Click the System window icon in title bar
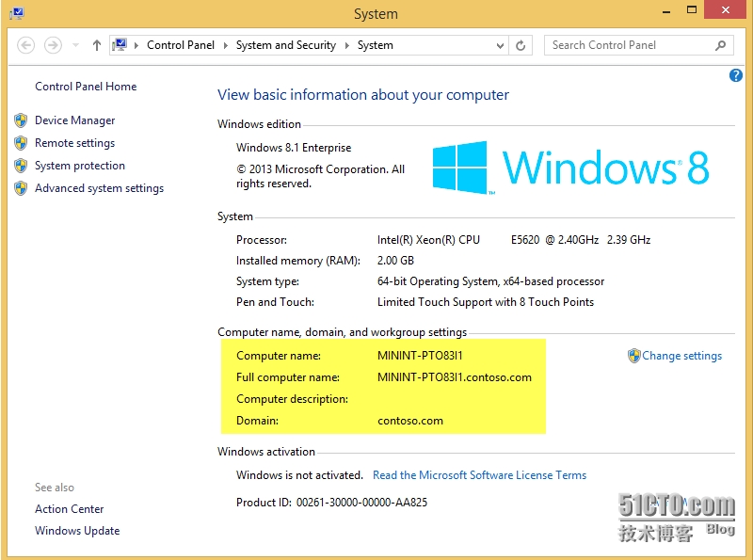Screen dimensions: 753x560 pyautogui.click(x=17, y=13)
